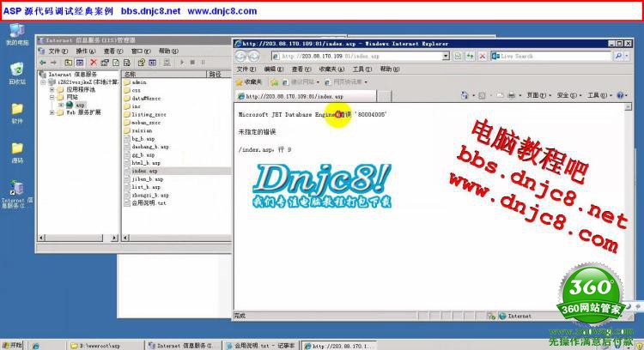The image size is (644, 350).
Task: Switch to D:\wwwroot\asp taskbar window
Action: [106, 346]
